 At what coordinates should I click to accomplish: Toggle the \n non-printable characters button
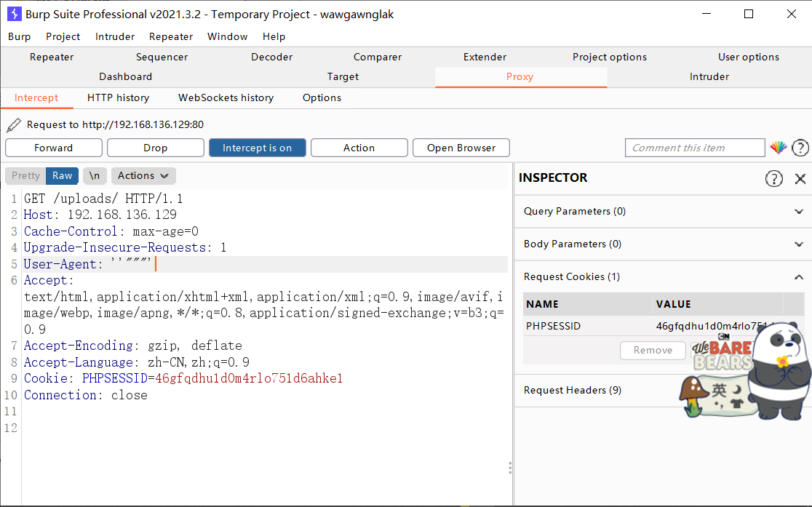tap(95, 175)
